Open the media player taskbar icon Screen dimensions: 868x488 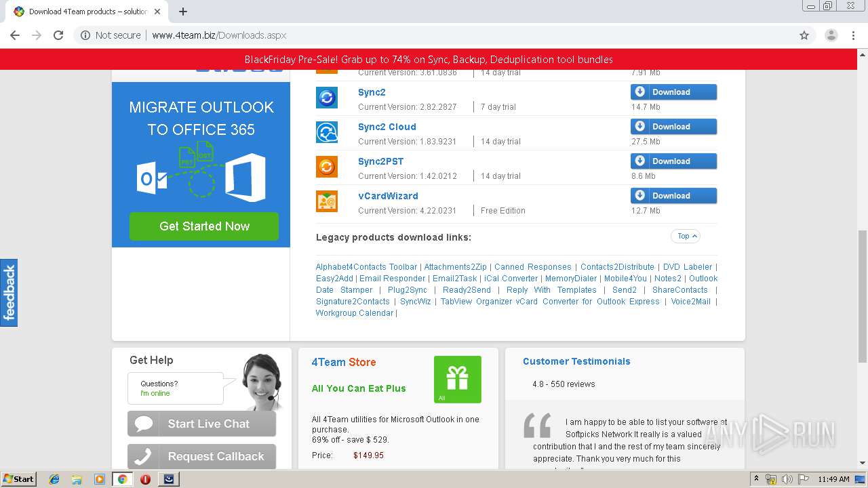point(100,479)
